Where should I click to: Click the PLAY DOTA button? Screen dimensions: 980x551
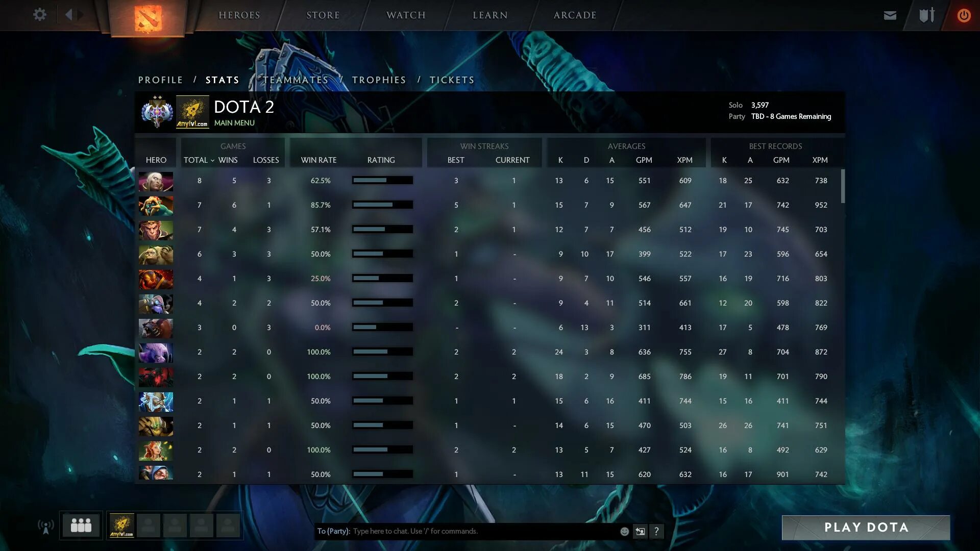(x=866, y=527)
